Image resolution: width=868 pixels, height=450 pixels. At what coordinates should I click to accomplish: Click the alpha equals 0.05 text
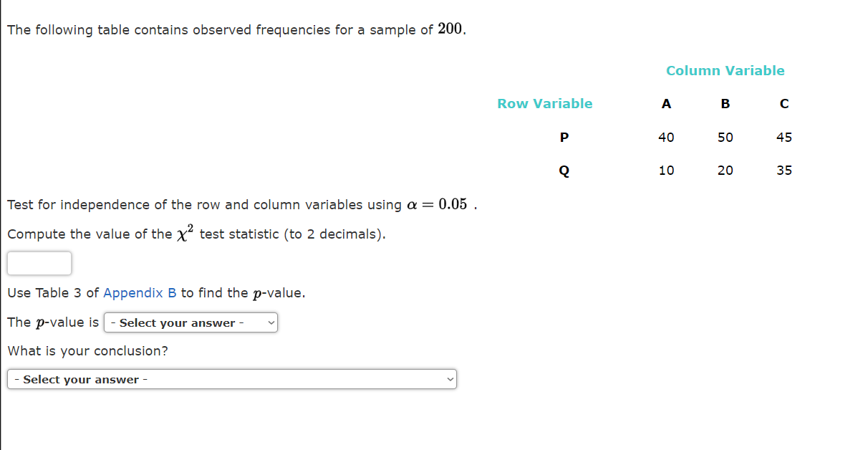[x=437, y=204]
